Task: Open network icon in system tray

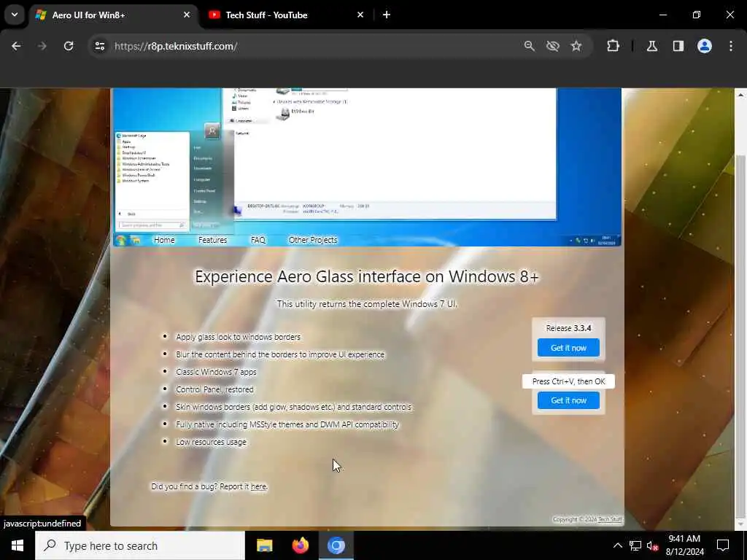Action: click(635, 545)
